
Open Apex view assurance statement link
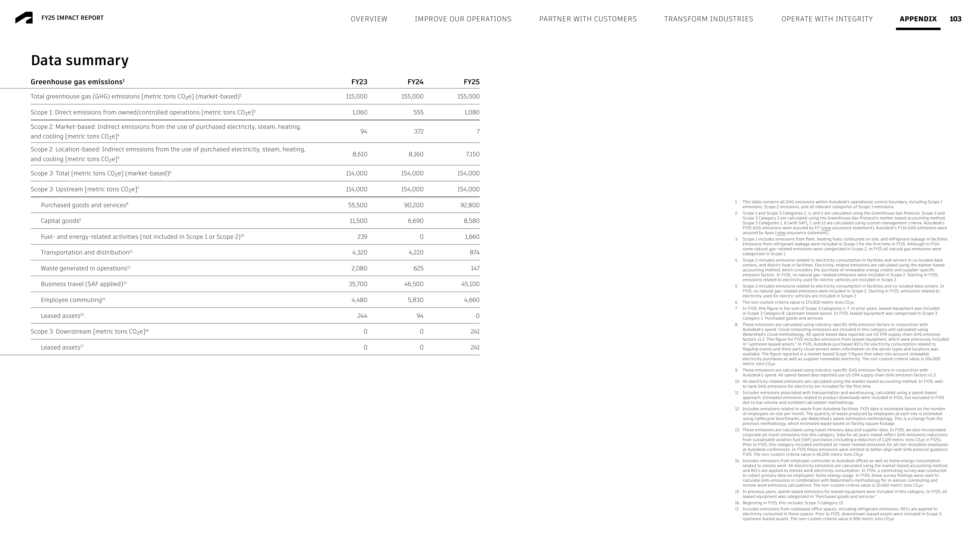pos(781,233)
